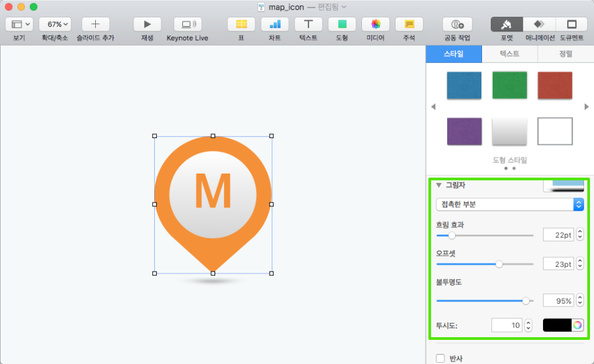Screen dimensions: 594x364
Task: Open the 보기 view options button
Action: [x=19, y=24]
